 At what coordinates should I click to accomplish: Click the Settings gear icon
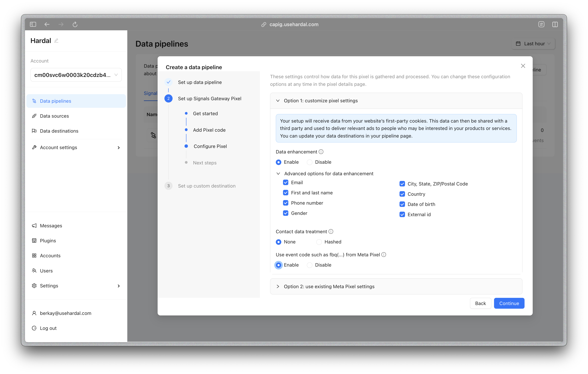[x=34, y=286]
